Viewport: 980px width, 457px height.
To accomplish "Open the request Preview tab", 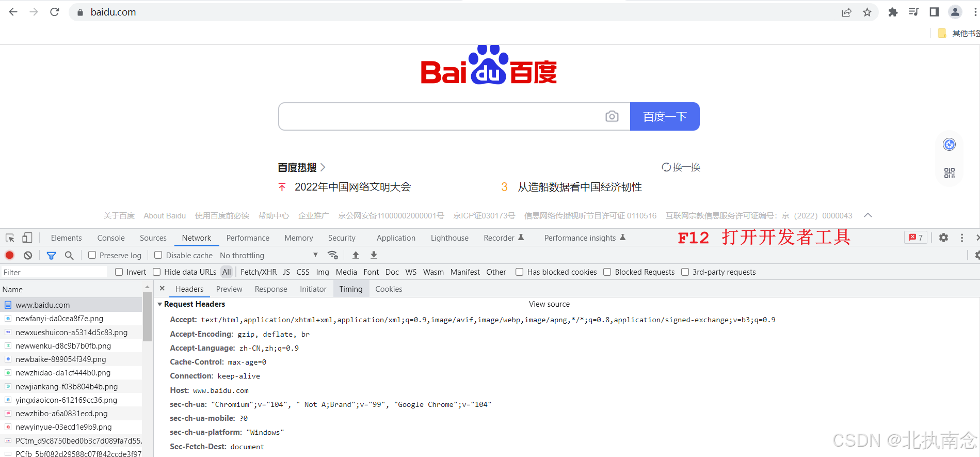I will click(x=229, y=289).
